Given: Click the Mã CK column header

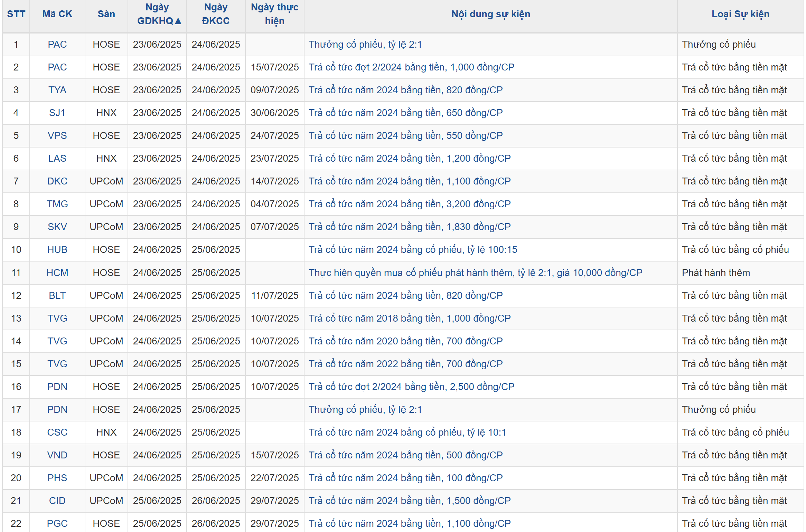Looking at the screenshot, I should click(57, 14).
